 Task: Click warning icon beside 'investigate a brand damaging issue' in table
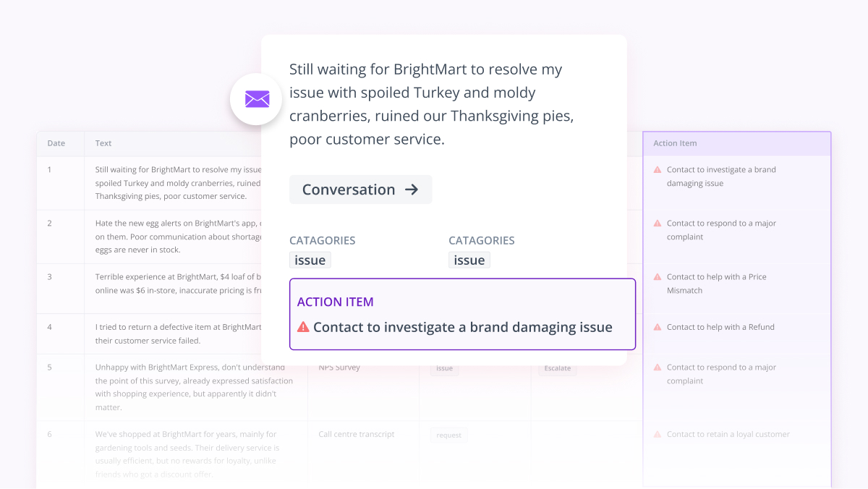(658, 170)
